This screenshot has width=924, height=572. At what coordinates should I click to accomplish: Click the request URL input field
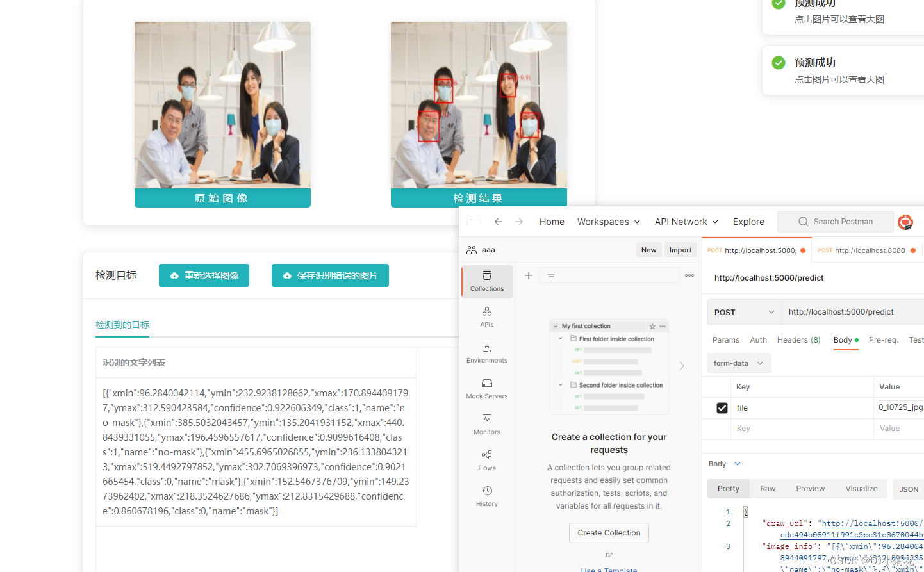pyautogui.click(x=852, y=312)
